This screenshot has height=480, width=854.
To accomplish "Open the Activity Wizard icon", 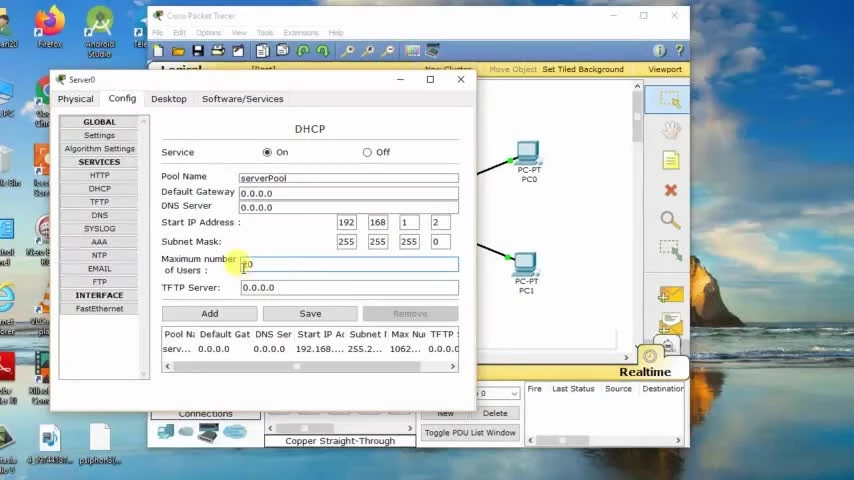I will pyautogui.click(x=238, y=51).
